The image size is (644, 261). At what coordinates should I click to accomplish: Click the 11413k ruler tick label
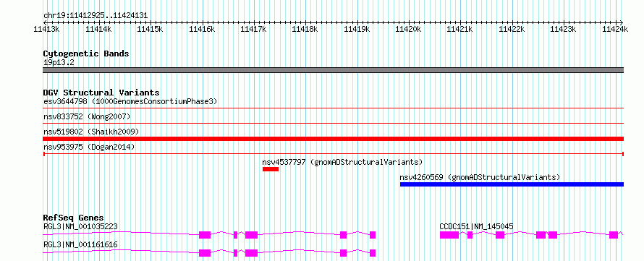pyautogui.click(x=46, y=29)
